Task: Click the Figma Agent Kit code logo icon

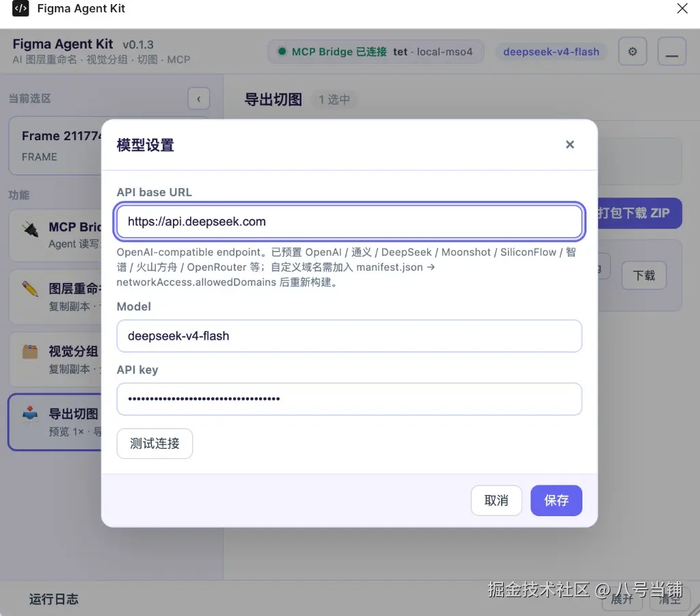Action: [x=21, y=8]
